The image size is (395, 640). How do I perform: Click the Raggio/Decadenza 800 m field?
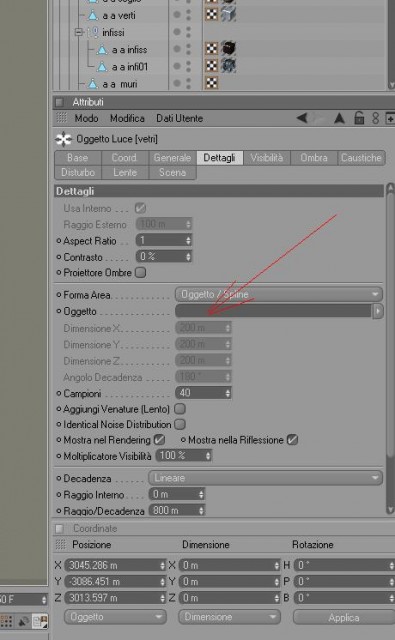coord(177,510)
